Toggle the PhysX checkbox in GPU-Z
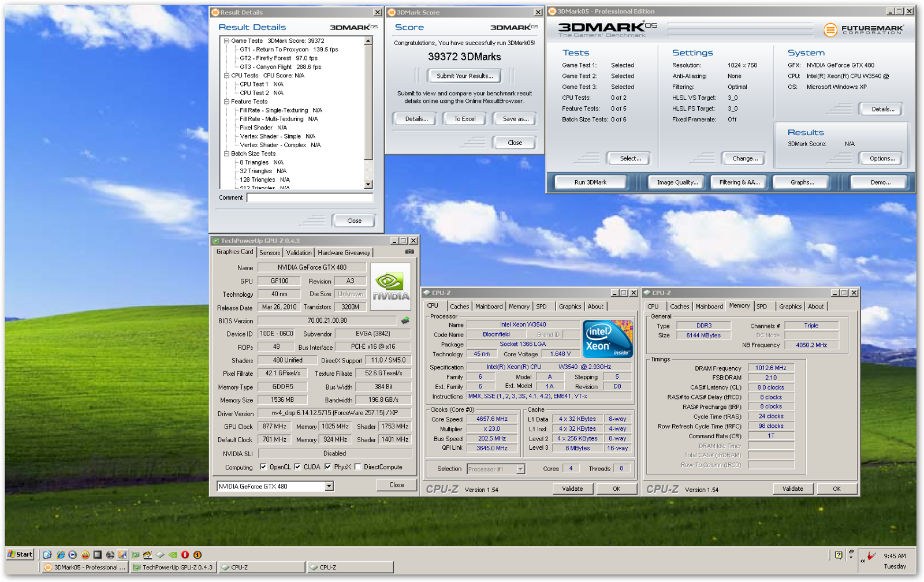 pos(327,467)
